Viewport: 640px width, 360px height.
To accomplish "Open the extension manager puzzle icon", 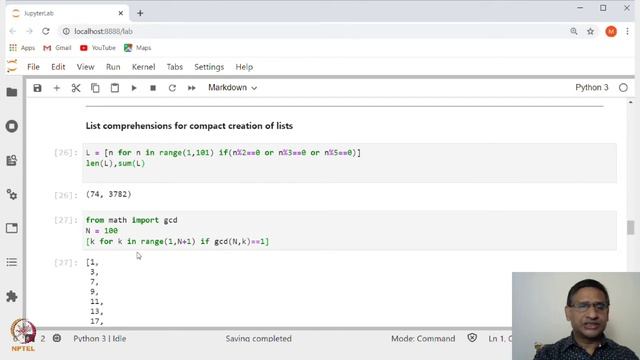I will pos(12,296).
